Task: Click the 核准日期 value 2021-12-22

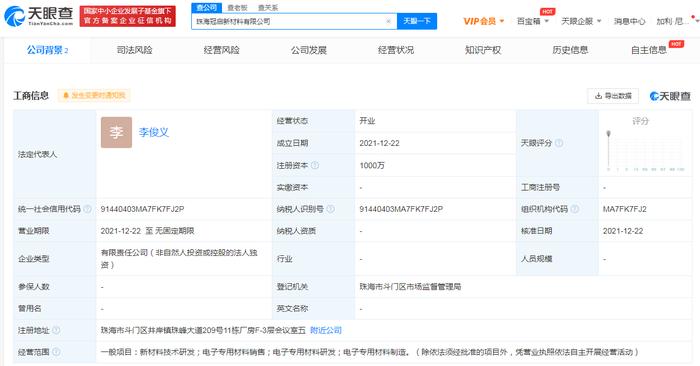Action: pyautogui.click(x=623, y=231)
